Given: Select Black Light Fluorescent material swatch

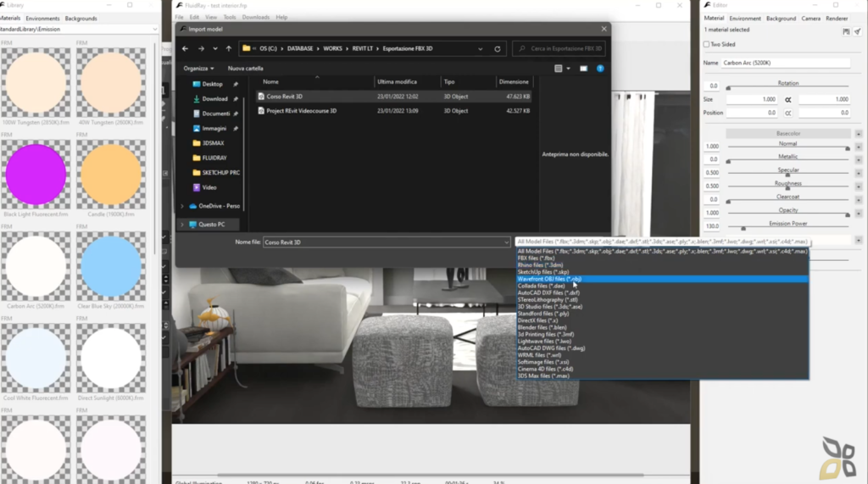Looking at the screenshot, I should pos(36,175).
